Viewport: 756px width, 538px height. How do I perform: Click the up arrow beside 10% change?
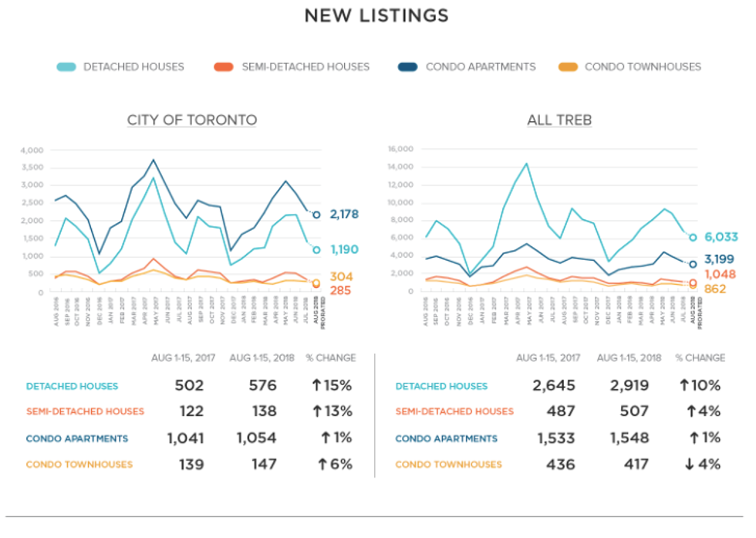point(684,385)
